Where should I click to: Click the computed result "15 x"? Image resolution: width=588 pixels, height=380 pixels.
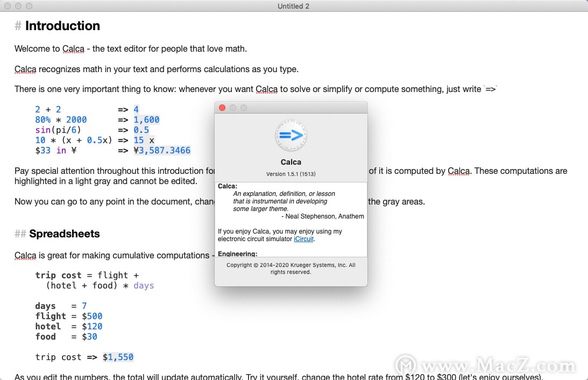(x=144, y=140)
